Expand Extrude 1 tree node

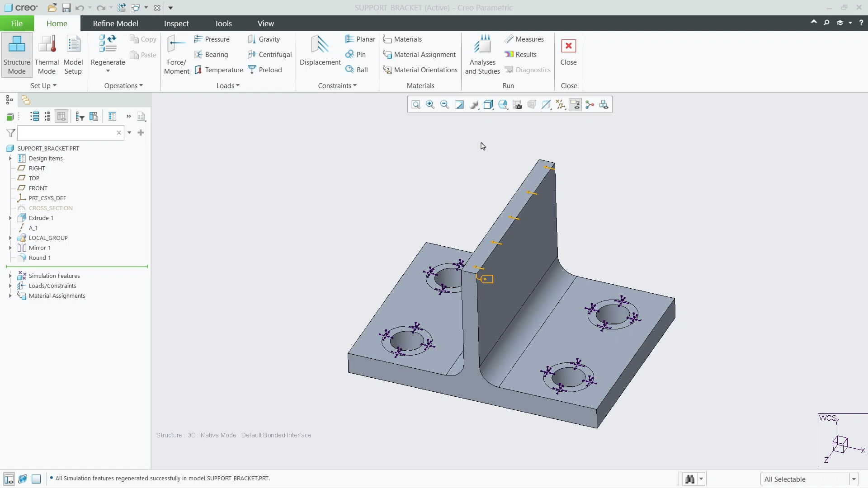10,218
